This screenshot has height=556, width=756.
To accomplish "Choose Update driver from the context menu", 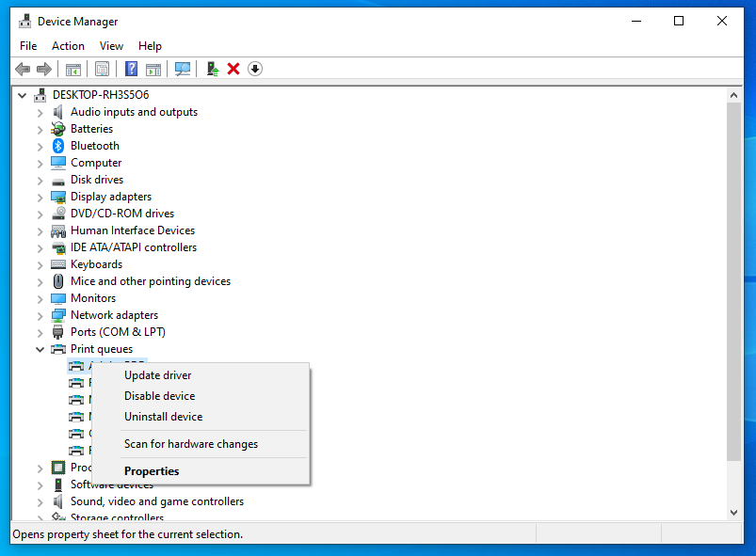I will 201,375.
